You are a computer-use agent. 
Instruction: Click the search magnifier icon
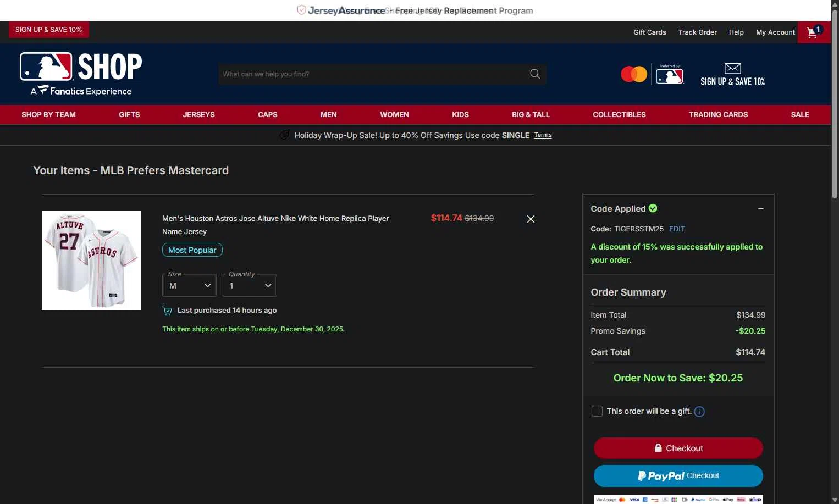[x=535, y=74]
